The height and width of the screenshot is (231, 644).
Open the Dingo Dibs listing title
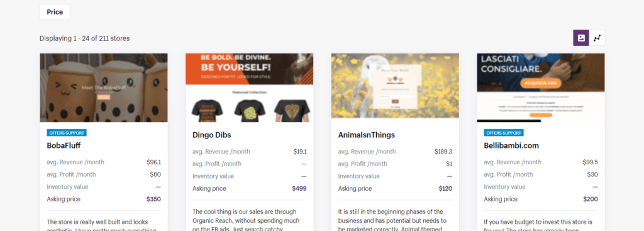[x=211, y=135]
